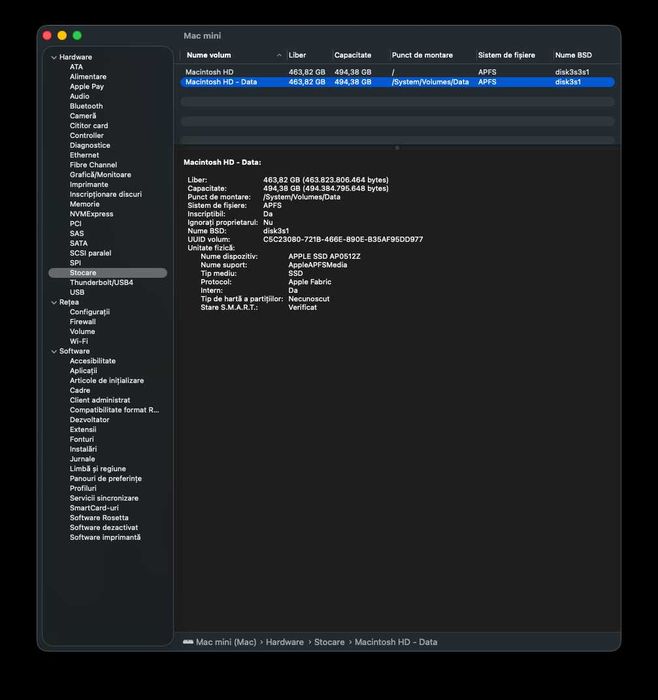
Task: Open Volume under Rețea
Action: pos(82,332)
